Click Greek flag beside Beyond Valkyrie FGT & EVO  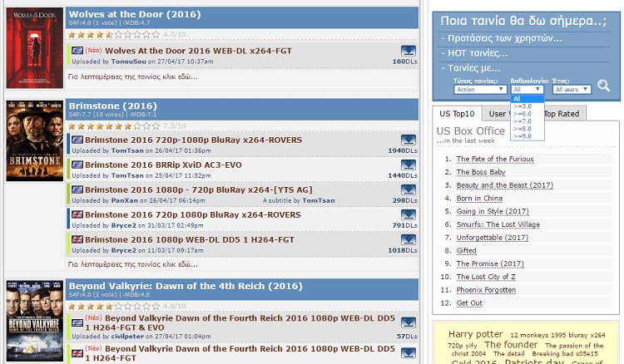pos(77,322)
